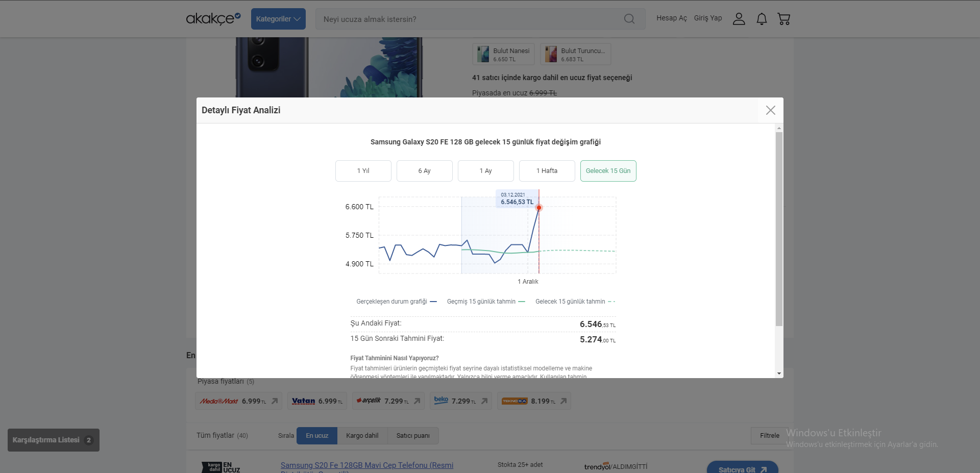
Task: Close the Detaylı Fiyat Analizi dialog
Action: [770, 110]
